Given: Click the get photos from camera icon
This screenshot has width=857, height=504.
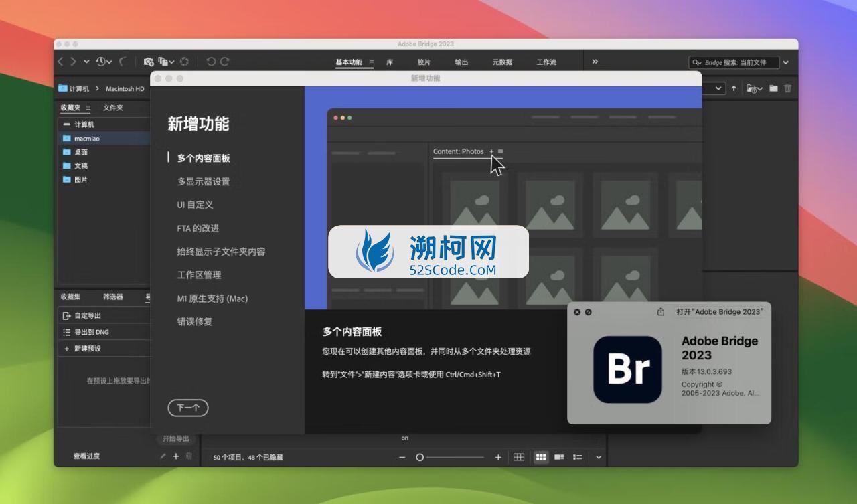Looking at the screenshot, I should 149,62.
